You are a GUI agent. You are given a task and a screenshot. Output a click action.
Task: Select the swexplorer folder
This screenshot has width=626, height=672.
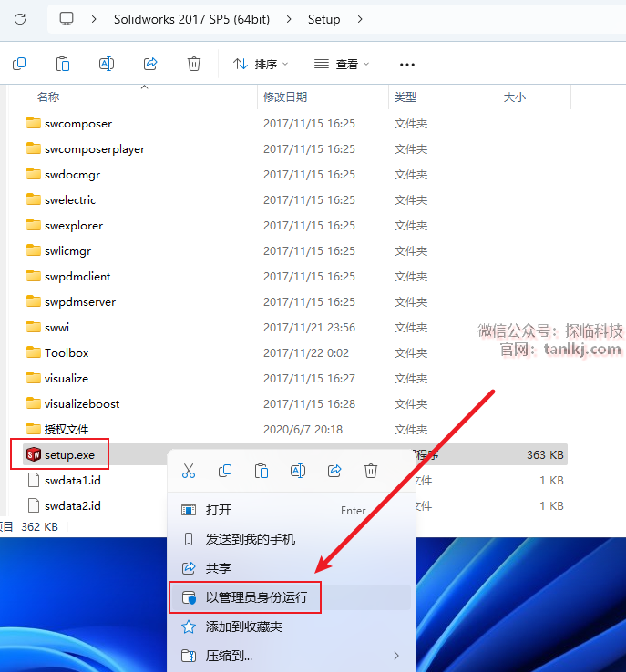74,225
